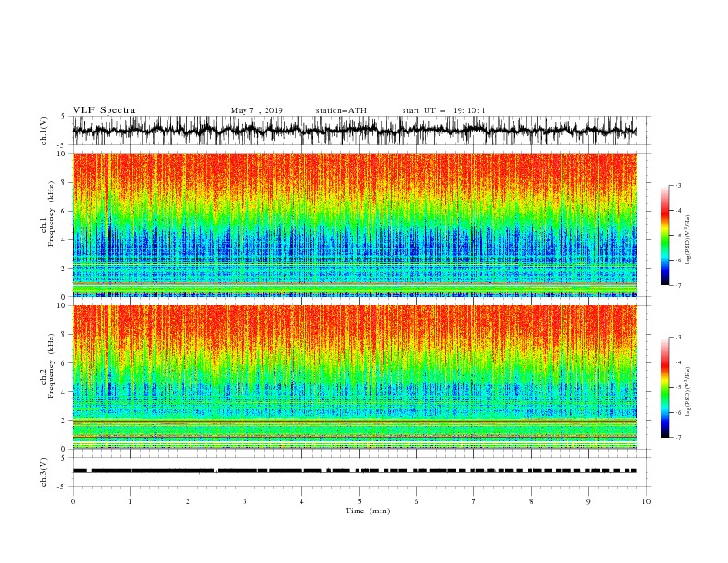Click inside the ch.2 frequency spectrogram
The image size is (728, 563).
coord(354,377)
